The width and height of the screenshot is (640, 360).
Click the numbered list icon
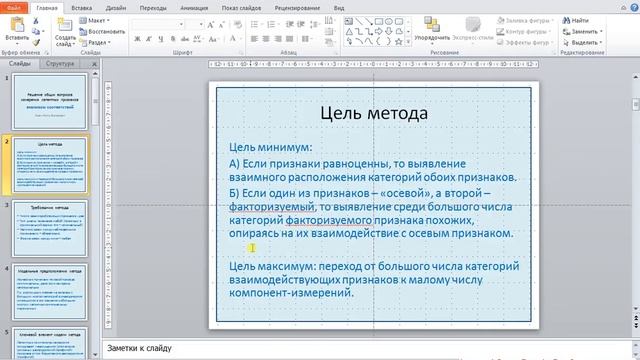tap(272, 25)
